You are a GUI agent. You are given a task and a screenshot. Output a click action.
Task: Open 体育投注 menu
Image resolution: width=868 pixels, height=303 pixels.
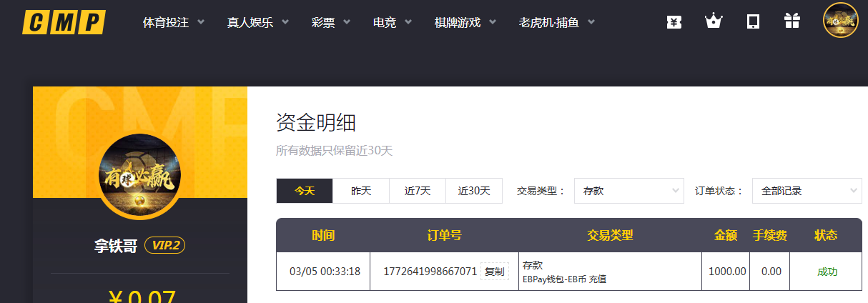tap(166, 22)
